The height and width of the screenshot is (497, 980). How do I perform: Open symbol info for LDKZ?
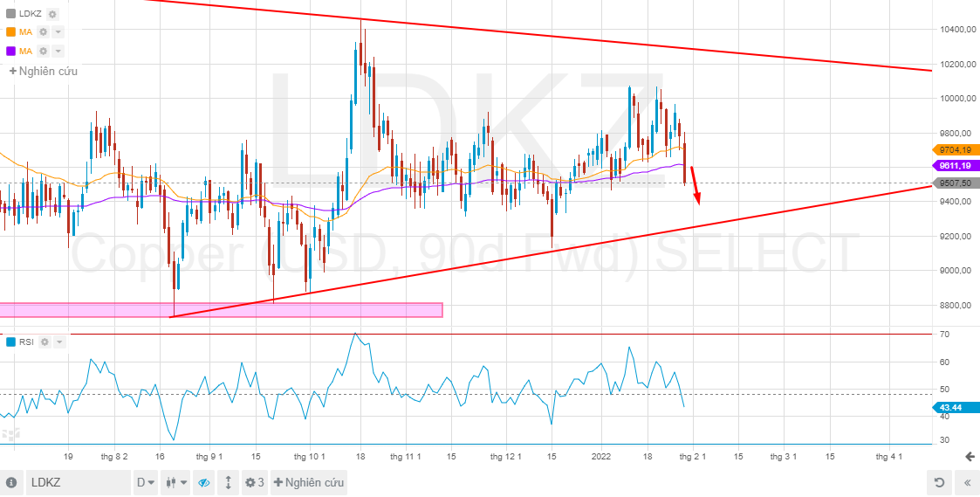click(x=11, y=483)
